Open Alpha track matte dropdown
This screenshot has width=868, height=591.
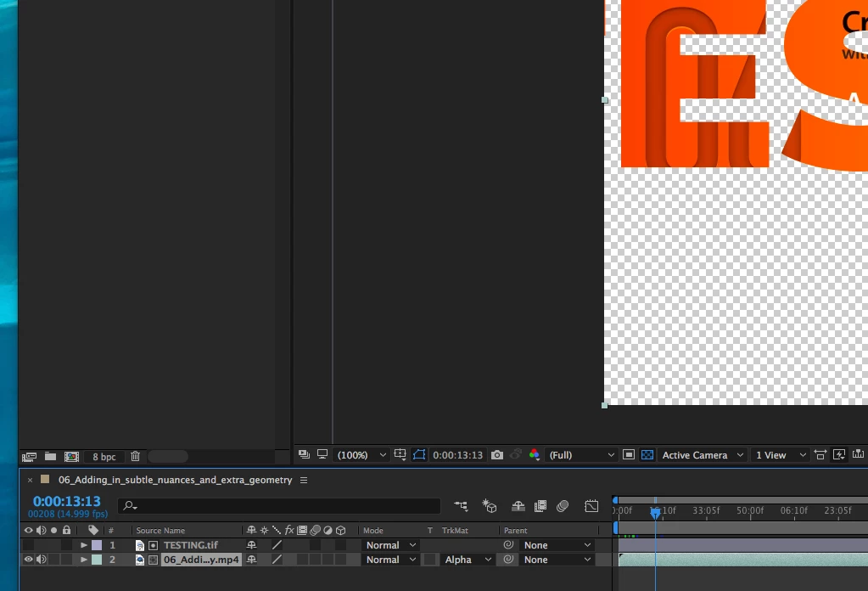(x=468, y=560)
